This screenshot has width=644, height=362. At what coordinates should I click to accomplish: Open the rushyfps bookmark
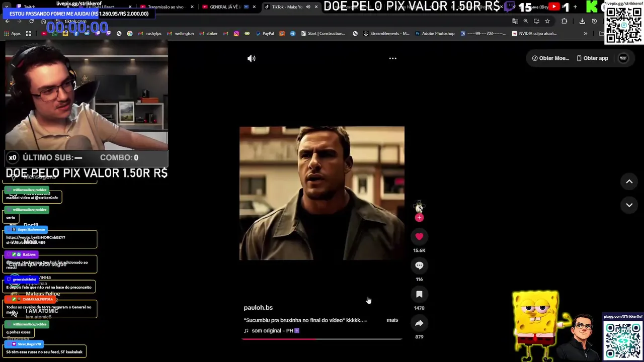pos(150,34)
